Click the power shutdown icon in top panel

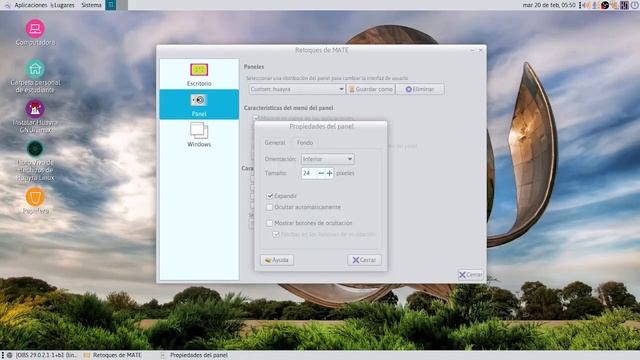pyautogui.click(x=635, y=5)
